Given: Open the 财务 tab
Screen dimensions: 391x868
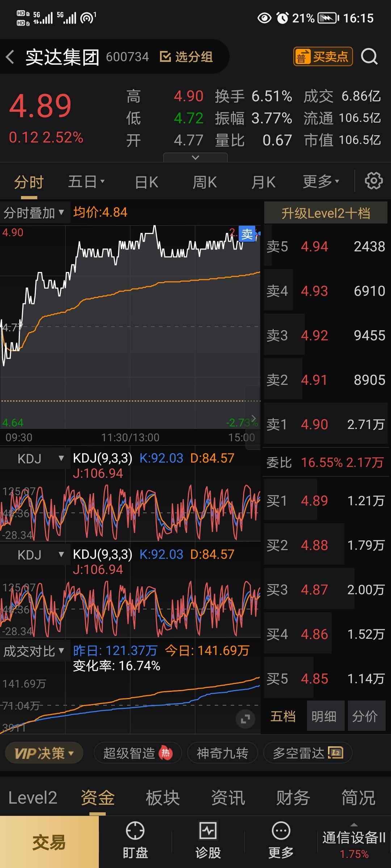Looking at the screenshot, I should coord(293,798).
